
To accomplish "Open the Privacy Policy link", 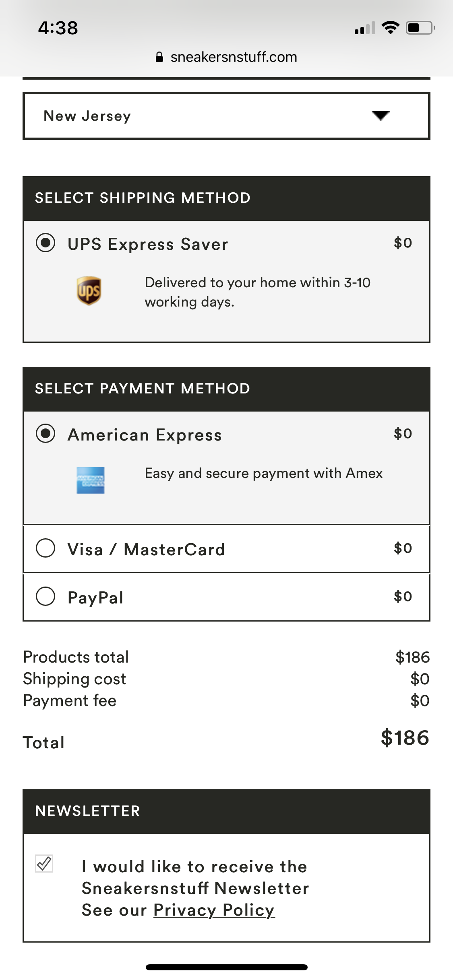I will tap(214, 910).
